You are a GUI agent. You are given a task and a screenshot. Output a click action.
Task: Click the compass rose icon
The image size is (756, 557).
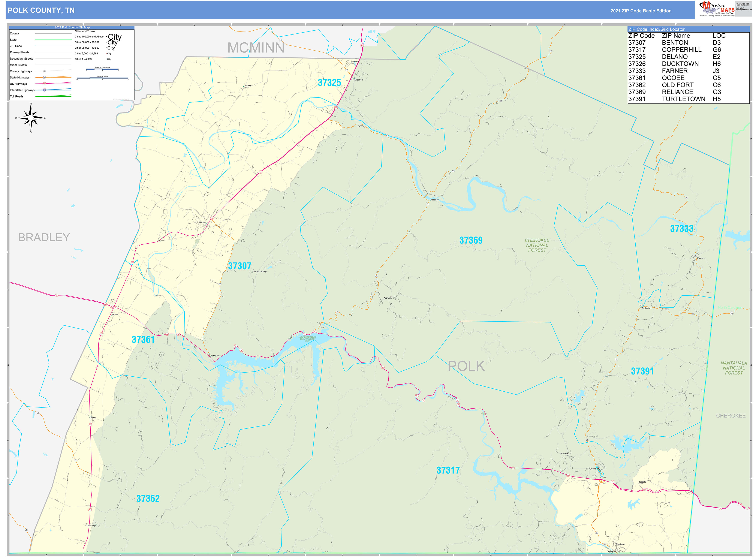tap(31, 118)
